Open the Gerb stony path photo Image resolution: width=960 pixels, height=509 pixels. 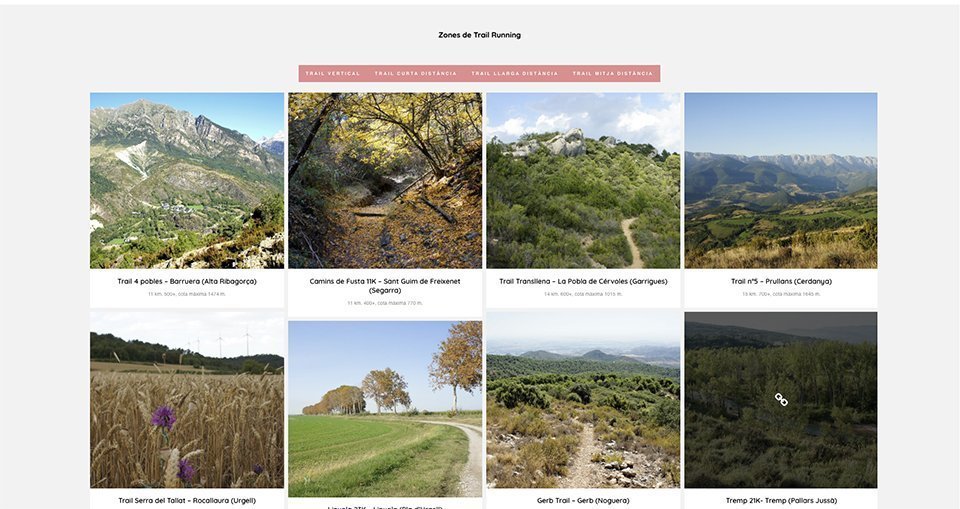(583, 400)
